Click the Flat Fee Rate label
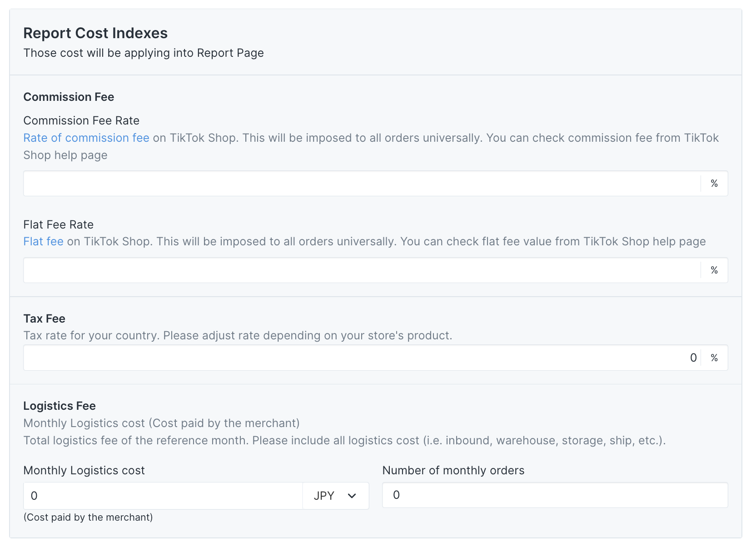 click(58, 224)
